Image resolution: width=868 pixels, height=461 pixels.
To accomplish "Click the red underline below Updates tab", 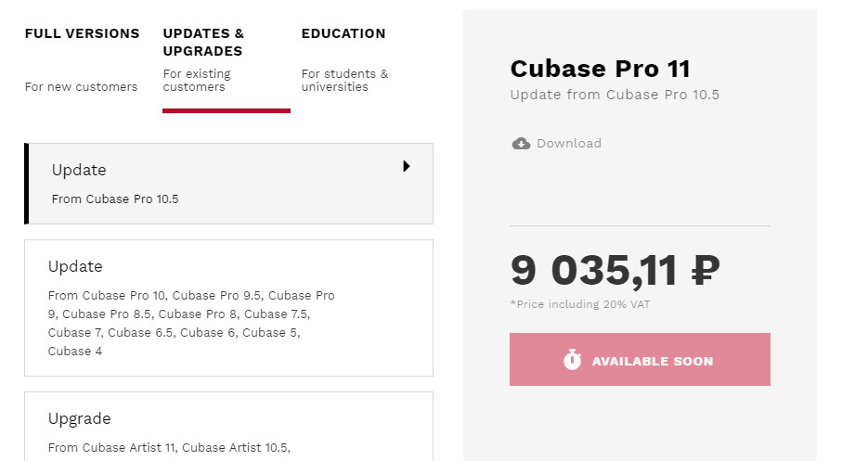I will [227, 110].
